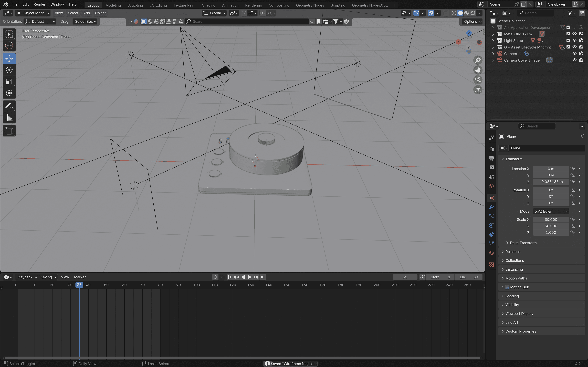The height and width of the screenshot is (367, 588).
Task: Select the Rotate tool in toolbar
Action: 9,70
